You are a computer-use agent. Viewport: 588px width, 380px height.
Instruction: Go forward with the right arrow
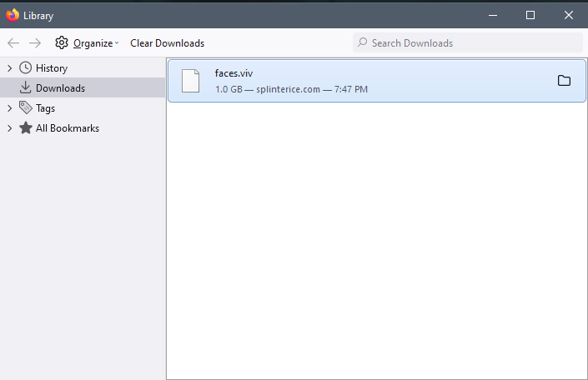35,43
